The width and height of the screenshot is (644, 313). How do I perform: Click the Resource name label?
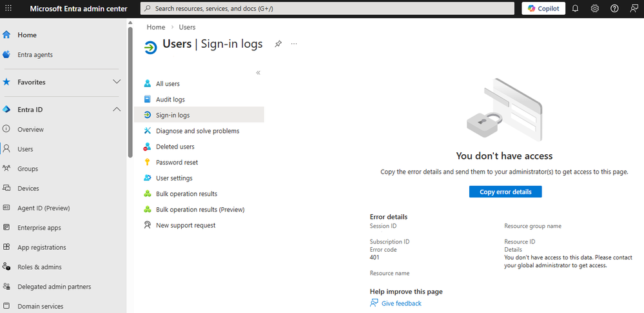pos(389,273)
